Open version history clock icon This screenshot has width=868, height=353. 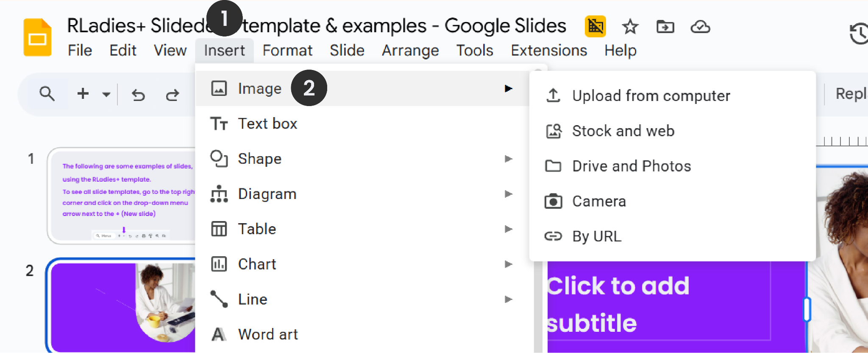pos(859,34)
